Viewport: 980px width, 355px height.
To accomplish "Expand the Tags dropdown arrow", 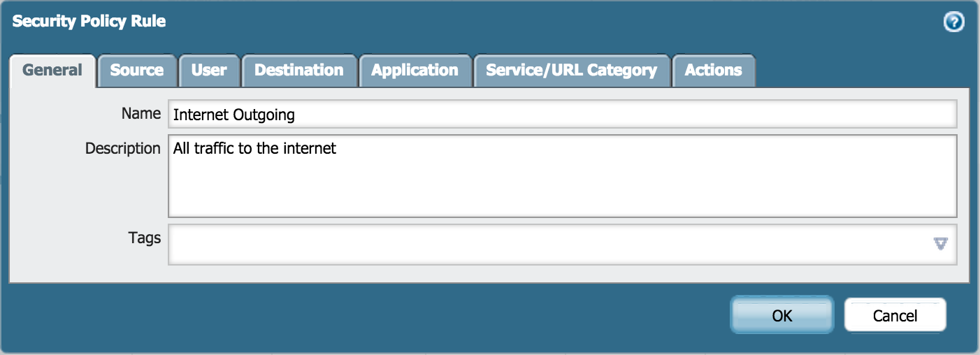I will (940, 244).
